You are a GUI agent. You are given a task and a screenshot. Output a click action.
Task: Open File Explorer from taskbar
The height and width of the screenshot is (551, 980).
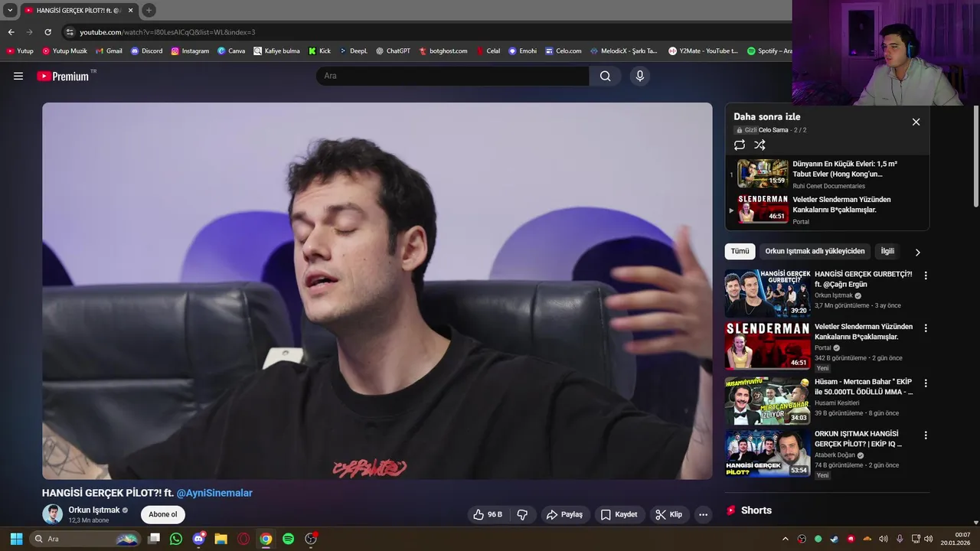point(220,539)
